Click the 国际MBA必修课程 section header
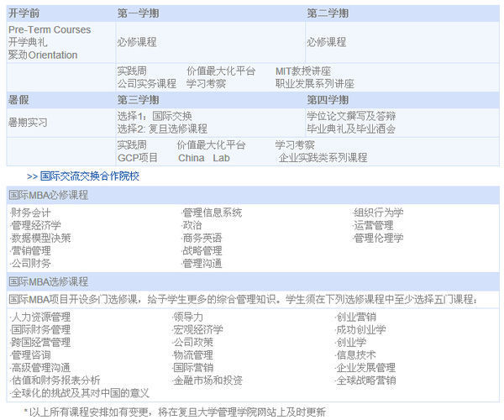The height and width of the screenshot is (420, 504). (x=49, y=195)
